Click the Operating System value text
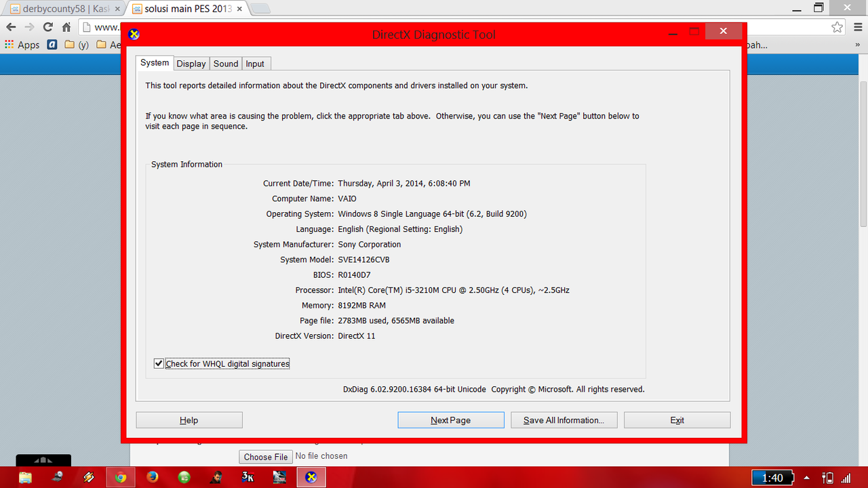This screenshot has width=868, height=488. (432, 214)
